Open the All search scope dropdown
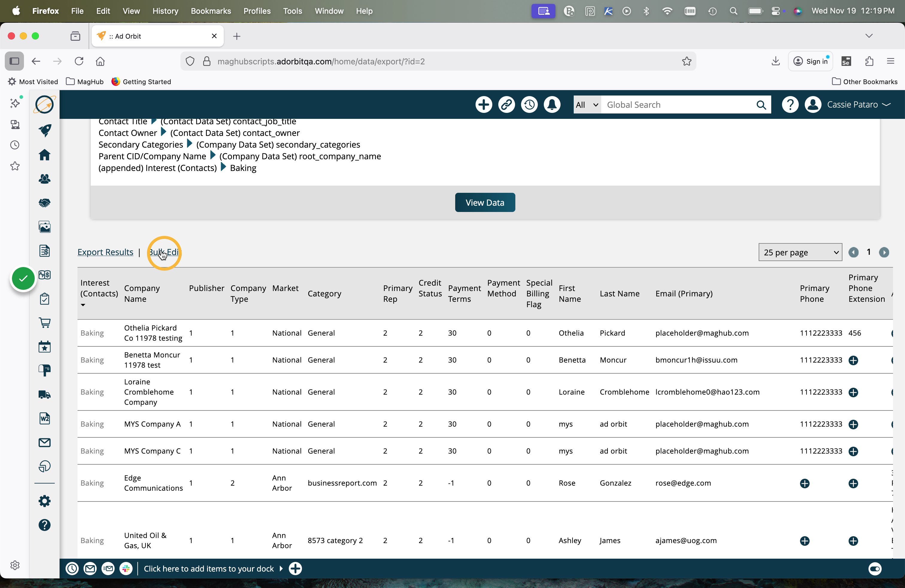 (586, 104)
